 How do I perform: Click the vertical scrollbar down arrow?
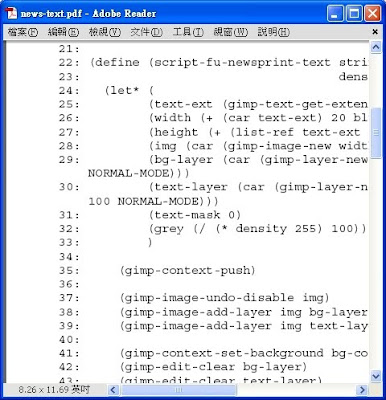376,376
